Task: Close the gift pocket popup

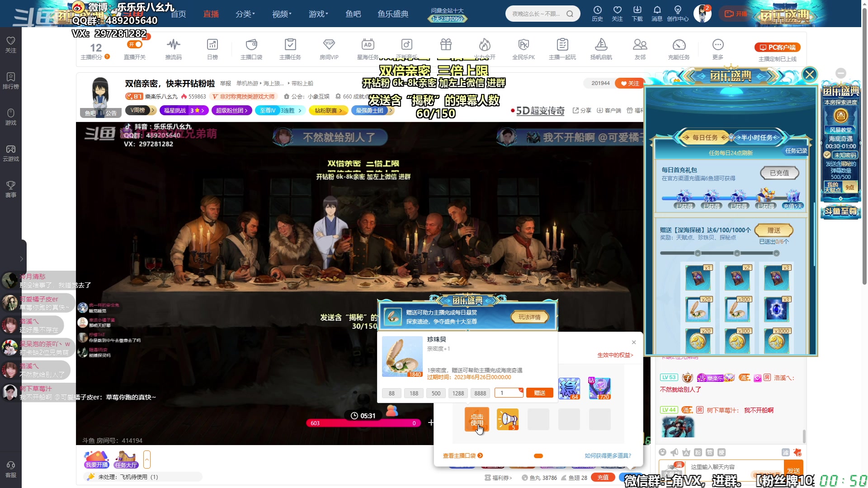Action: click(634, 342)
